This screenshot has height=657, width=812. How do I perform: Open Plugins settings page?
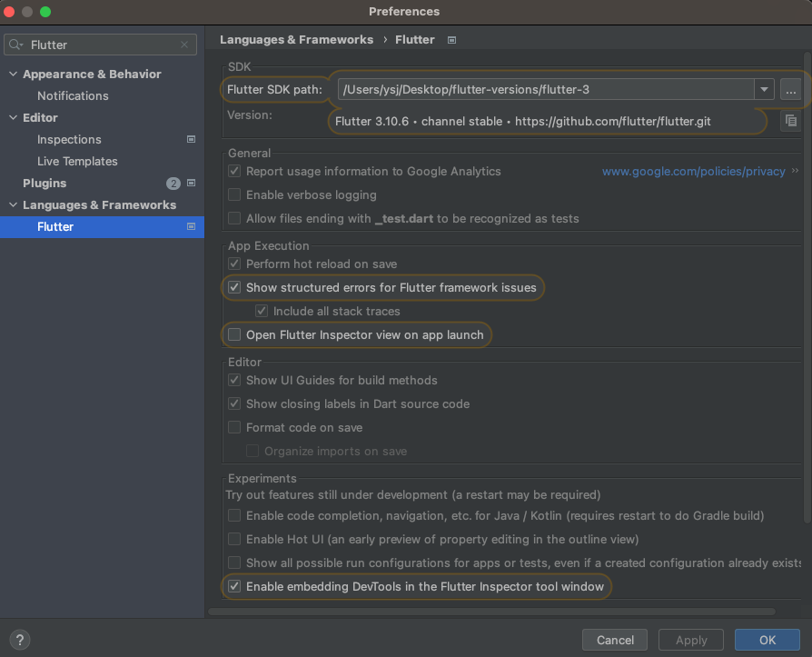(x=45, y=183)
